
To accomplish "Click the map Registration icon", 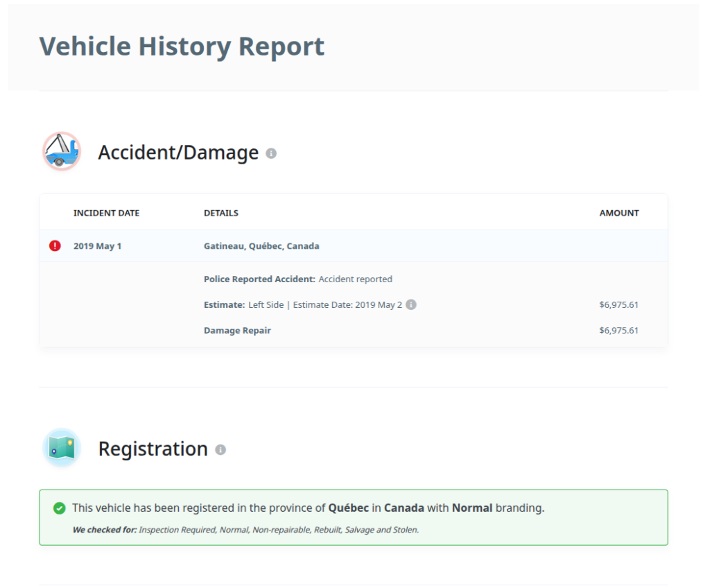I will point(62,447).
